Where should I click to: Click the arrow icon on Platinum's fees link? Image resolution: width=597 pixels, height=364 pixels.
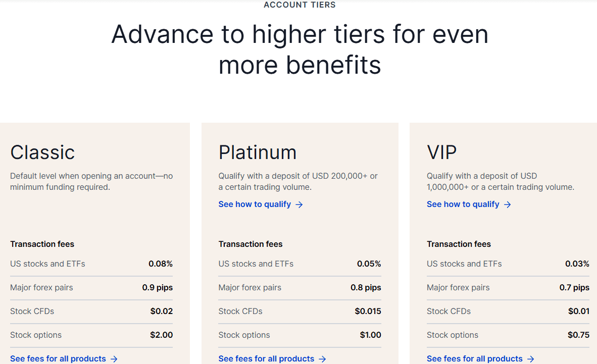pos(323,358)
